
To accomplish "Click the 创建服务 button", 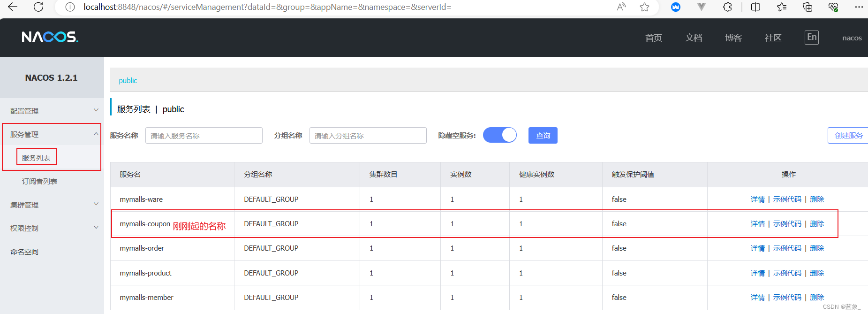I will tap(848, 135).
